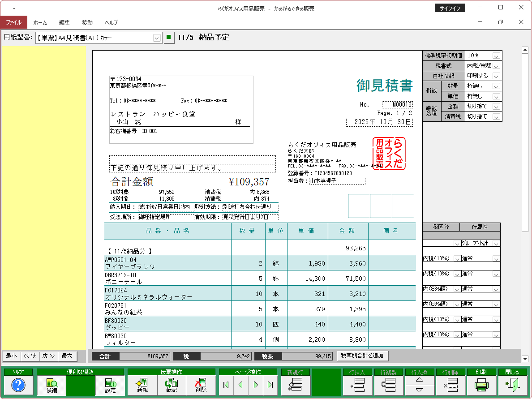Click the 税率別合計を追加 button
The height and width of the screenshot is (399, 532).
(x=363, y=356)
